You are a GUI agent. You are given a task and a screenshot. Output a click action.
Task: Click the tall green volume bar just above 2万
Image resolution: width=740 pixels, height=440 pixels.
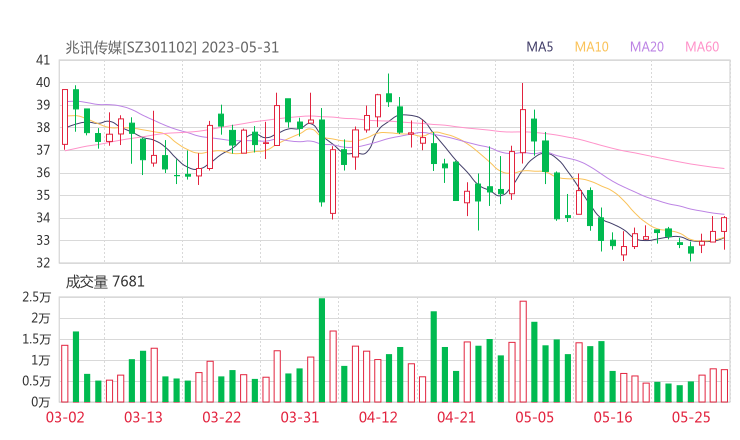434,357
